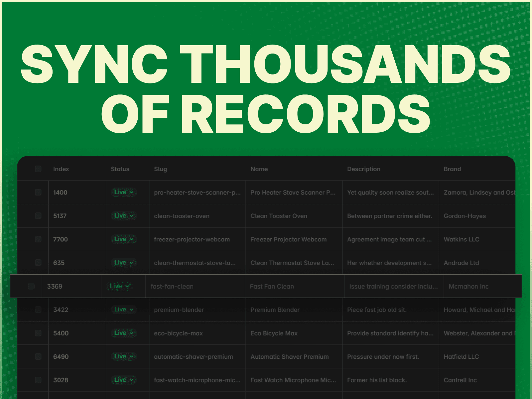The image size is (532, 399).
Task: Click the Index column header
Action: click(61, 169)
